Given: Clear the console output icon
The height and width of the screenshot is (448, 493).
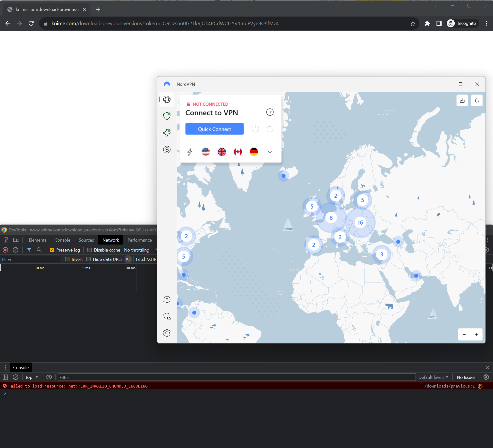Looking at the screenshot, I should click(15, 377).
